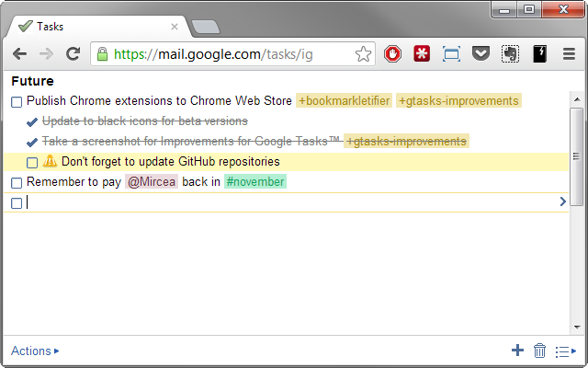
Task: Delete task using the trash icon
Action: [x=539, y=351]
